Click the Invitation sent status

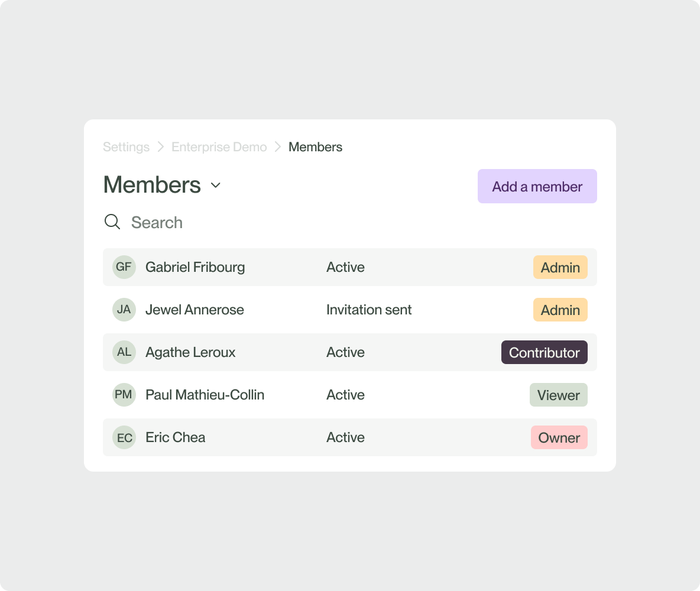[369, 310]
